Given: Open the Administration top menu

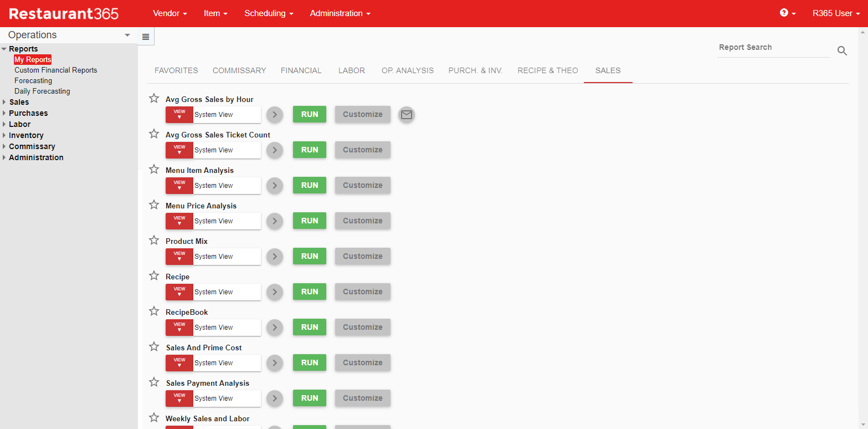Looking at the screenshot, I should point(340,13).
